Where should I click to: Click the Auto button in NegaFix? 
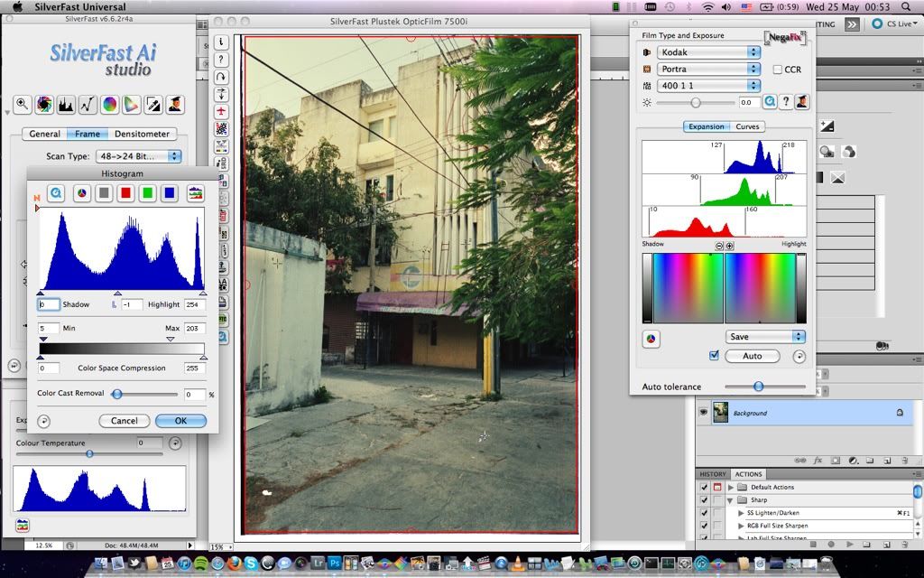tap(752, 356)
